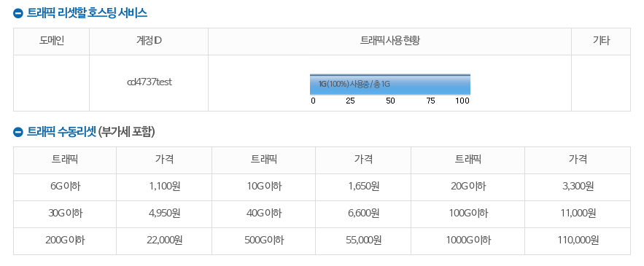Click the 트래픽사용현황 column header
The image size is (644, 266).
pyautogui.click(x=389, y=41)
